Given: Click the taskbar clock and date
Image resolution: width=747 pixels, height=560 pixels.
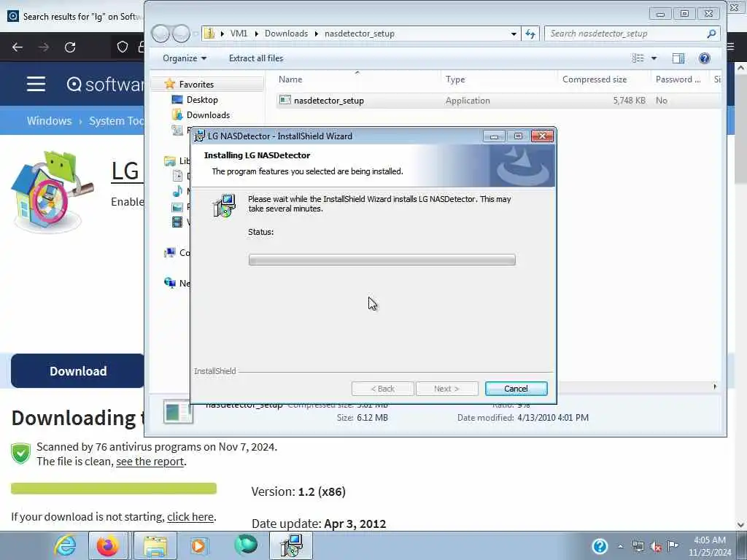Looking at the screenshot, I should 709,546.
